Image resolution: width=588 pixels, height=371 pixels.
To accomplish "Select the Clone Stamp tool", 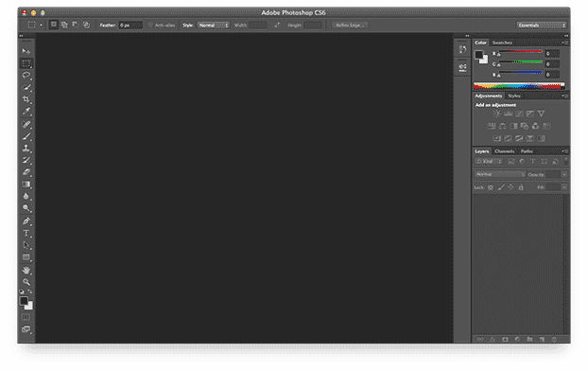I will (26, 148).
